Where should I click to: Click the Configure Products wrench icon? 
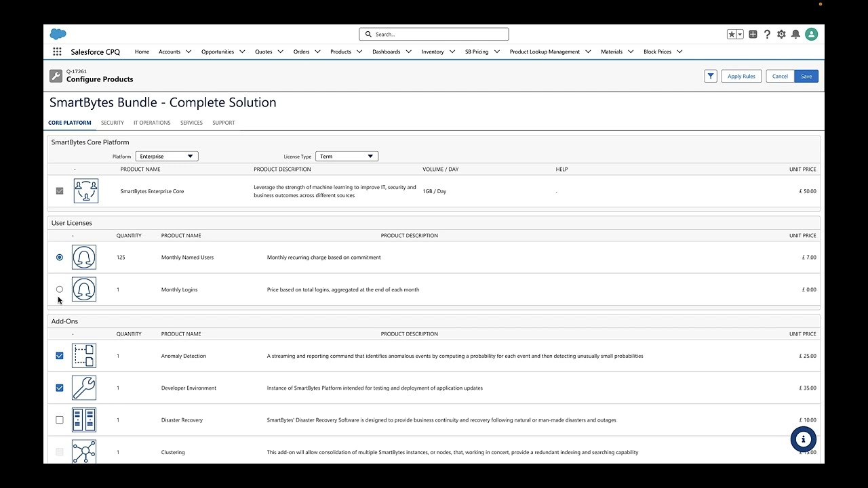pos(56,76)
